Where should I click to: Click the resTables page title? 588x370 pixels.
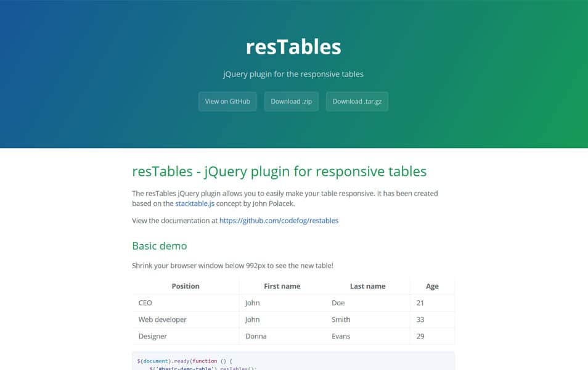293,47
